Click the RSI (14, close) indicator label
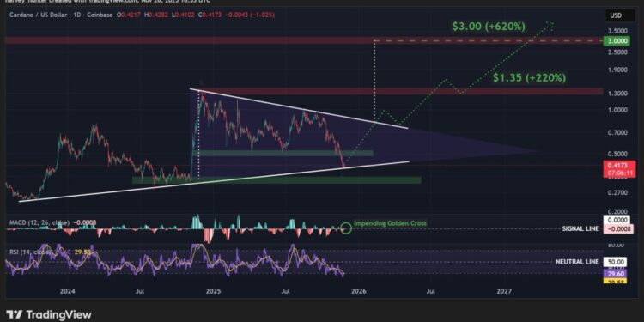Screen dimensions: 644x322 click(29, 252)
